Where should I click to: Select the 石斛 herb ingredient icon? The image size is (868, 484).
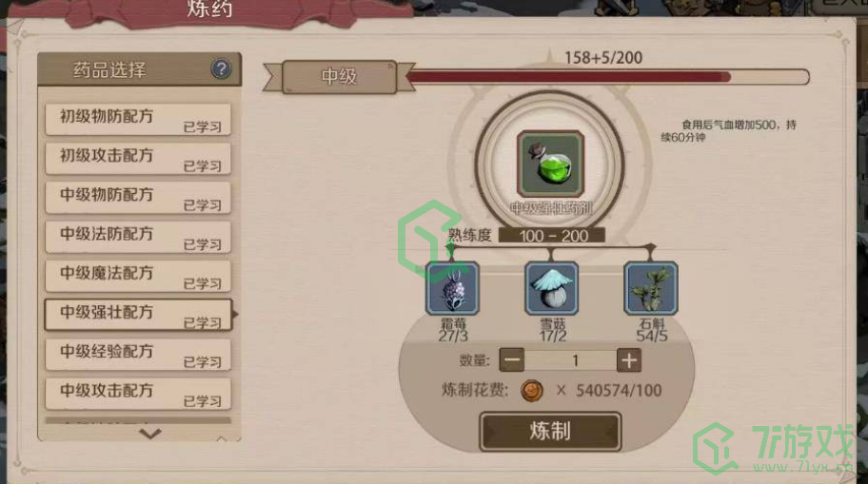pos(650,288)
